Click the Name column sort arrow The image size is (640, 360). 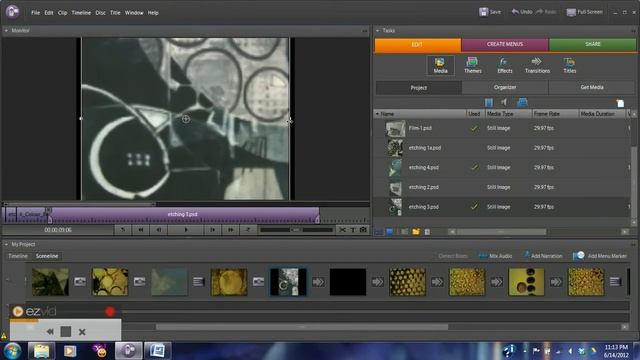[377, 114]
